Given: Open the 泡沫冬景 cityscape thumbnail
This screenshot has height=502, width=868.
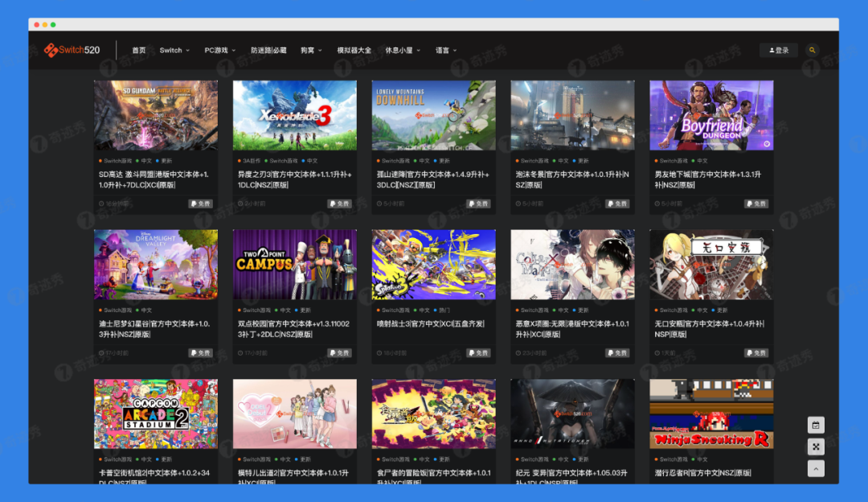Looking at the screenshot, I should (572, 115).
